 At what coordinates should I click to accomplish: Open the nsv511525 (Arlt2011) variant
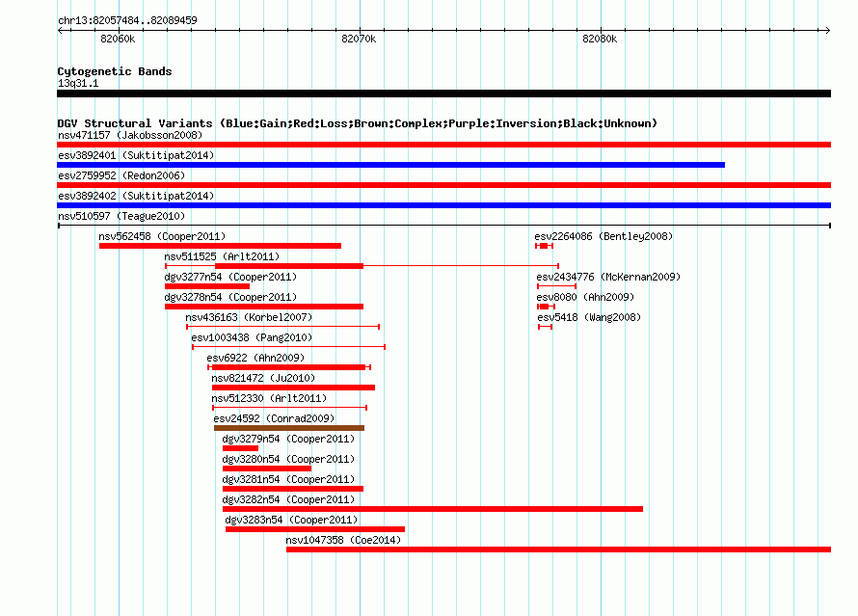pyautogui.click(x=222, y=256)
